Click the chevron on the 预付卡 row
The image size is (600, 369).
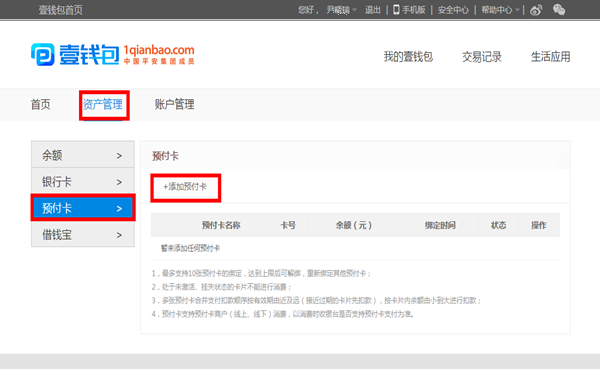point(119,209)
